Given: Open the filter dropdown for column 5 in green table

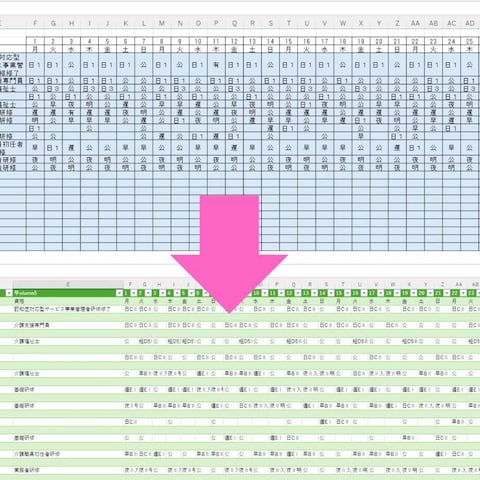Looking at the screenshot, I should [192, 293].
